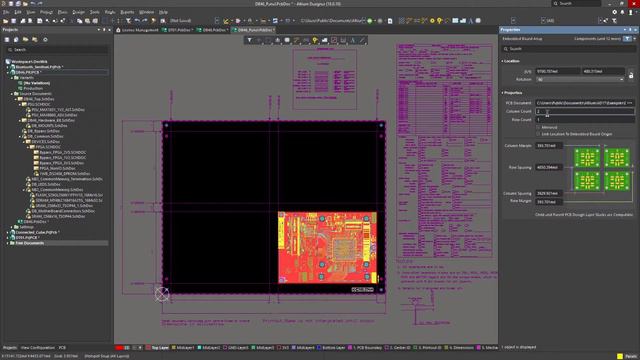The height and width of the screenshot is (360, 640).
Task: Click the compile document icon in the Projects panel
Action: pyautogui.click(x=16, y=40)
